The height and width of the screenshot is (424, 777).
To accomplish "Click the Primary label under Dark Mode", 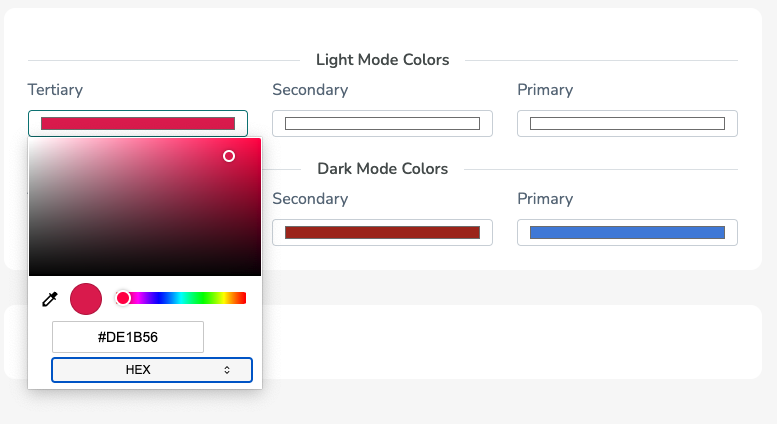I will click(545, 199).
